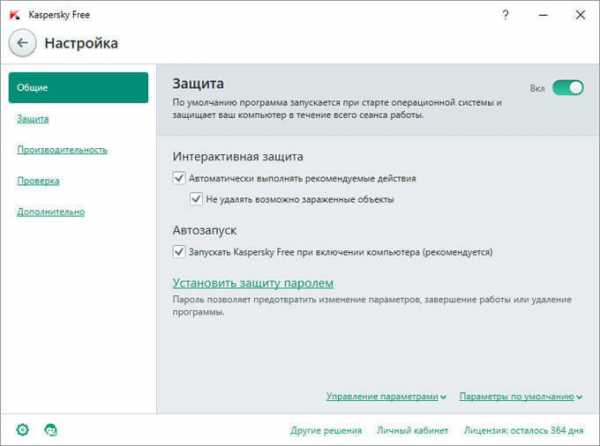Screen dimensions: 600x446
Task: Click the Kaspersky logo in title bar
Action: coord(15,15)
